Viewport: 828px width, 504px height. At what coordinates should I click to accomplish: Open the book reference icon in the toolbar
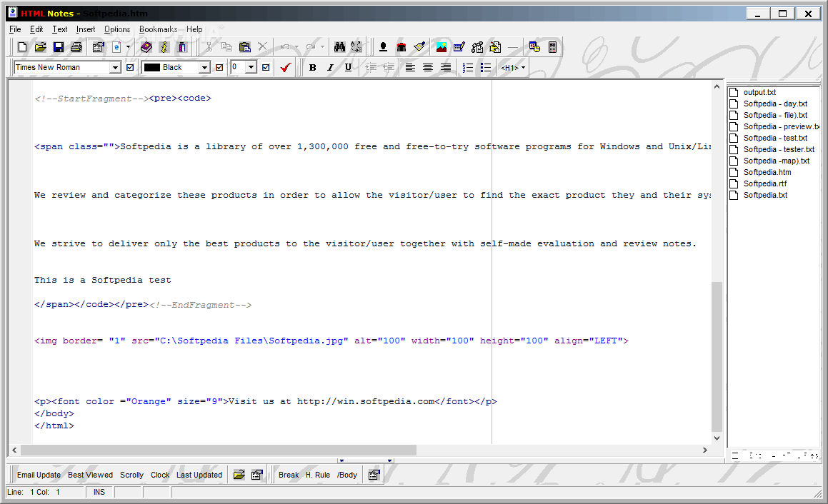coord(146,48)
